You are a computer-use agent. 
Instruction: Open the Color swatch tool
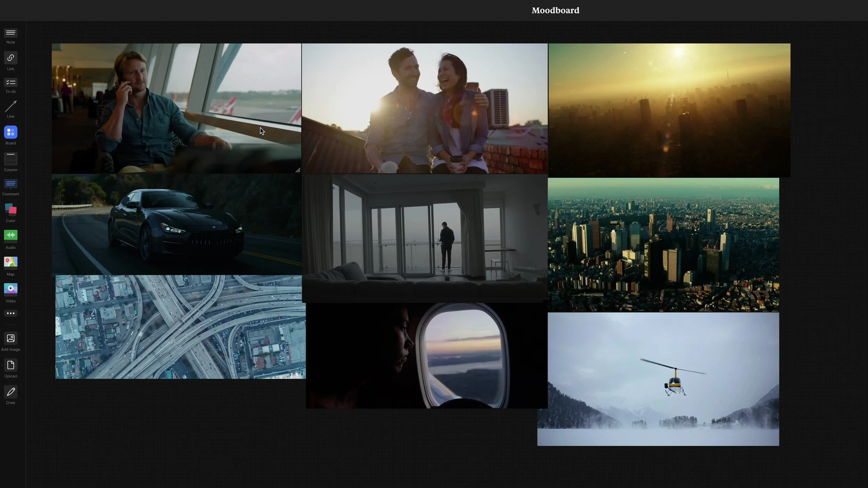point(10,210)
